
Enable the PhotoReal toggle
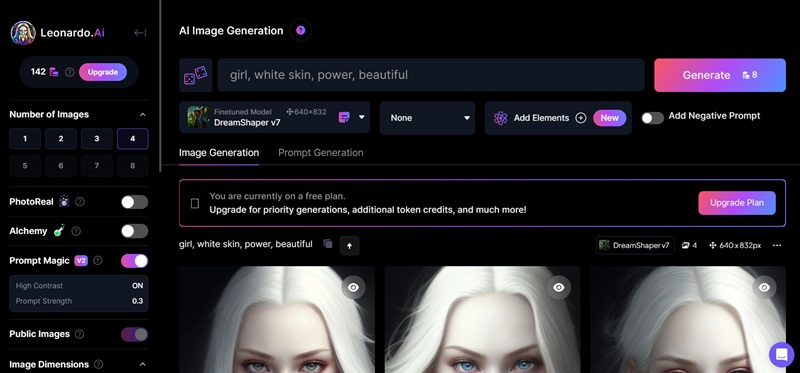[x=135, y=202]
